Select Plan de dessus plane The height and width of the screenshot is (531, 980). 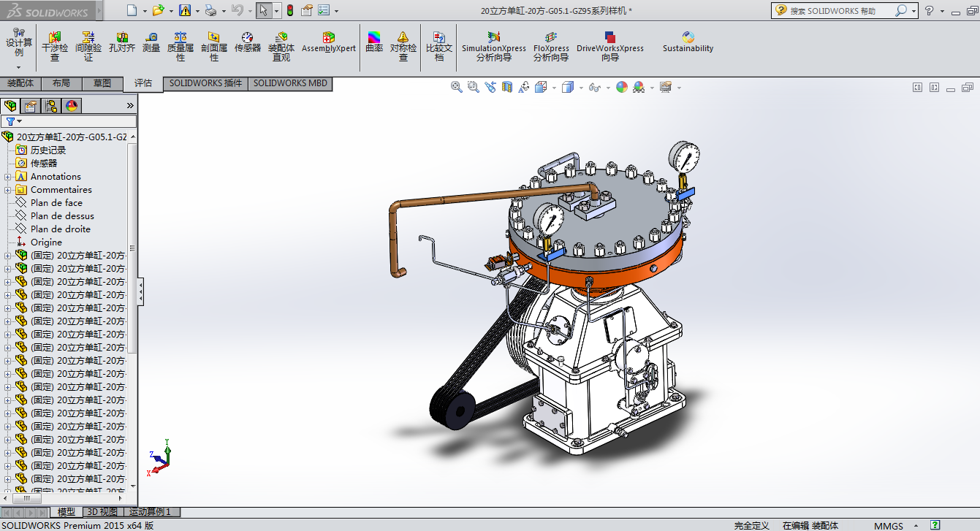tap(62, 216)
